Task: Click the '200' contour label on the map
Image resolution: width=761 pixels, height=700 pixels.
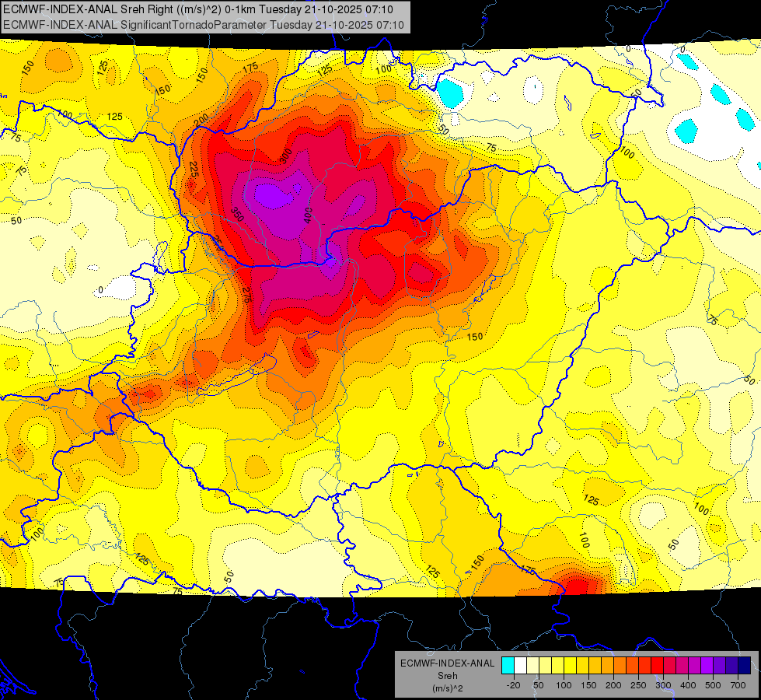Action: pyautogui.click(x=201, y=119)
